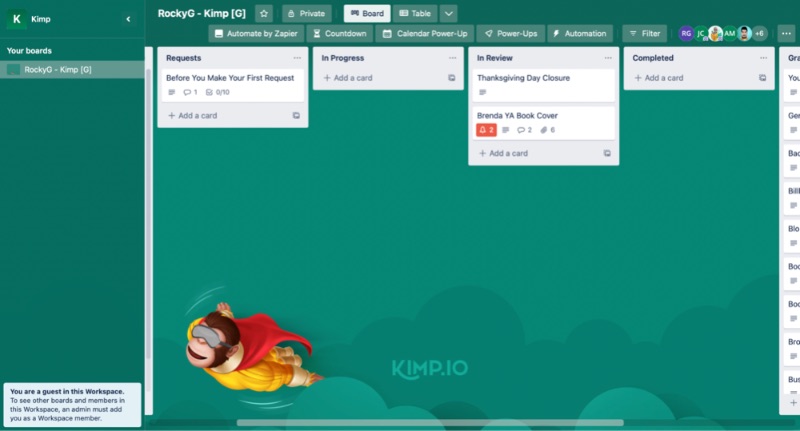Viewport: 800px width, 431px height.
Task: Click the RockyG - Kimp [G] board title
Action: pyautogui.click(x=202, y=14)
